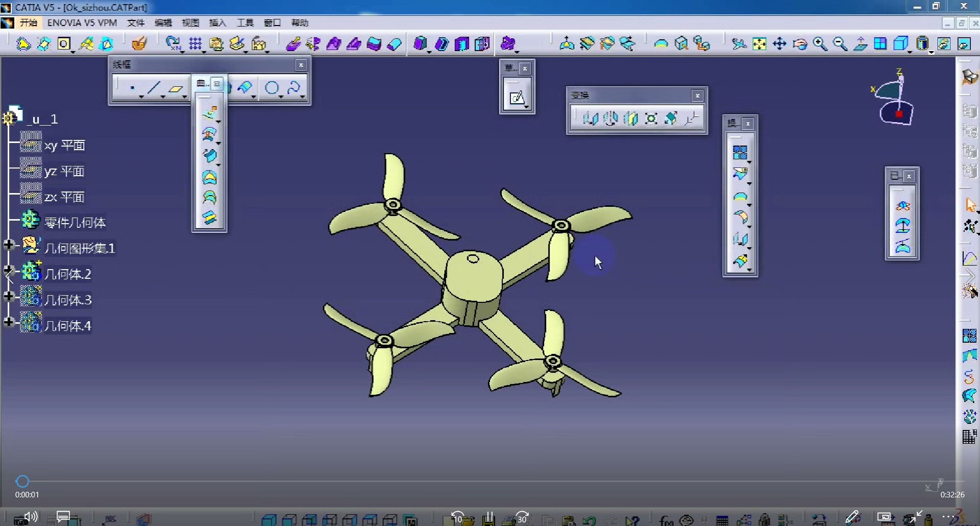980x526 pixels.
Task: Select the Rotate view tool
Action: click(x=800, y=44)
